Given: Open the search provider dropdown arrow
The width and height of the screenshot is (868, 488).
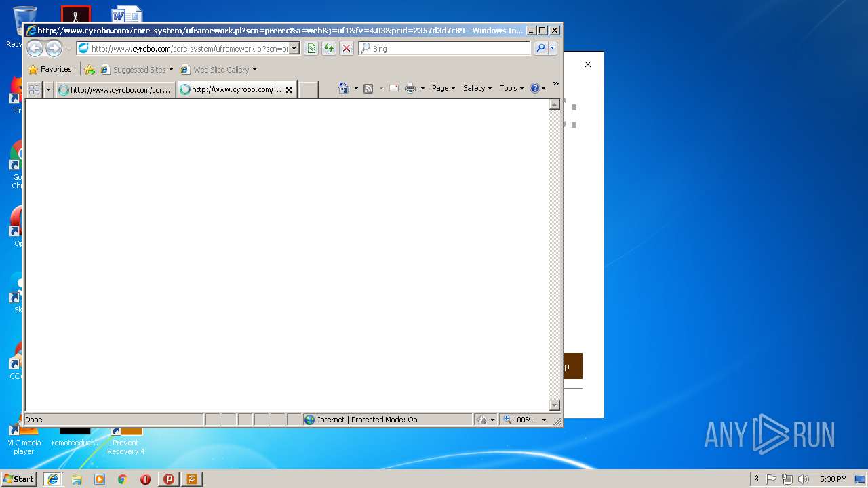Looking at the screenshot, I should point(553,48).
